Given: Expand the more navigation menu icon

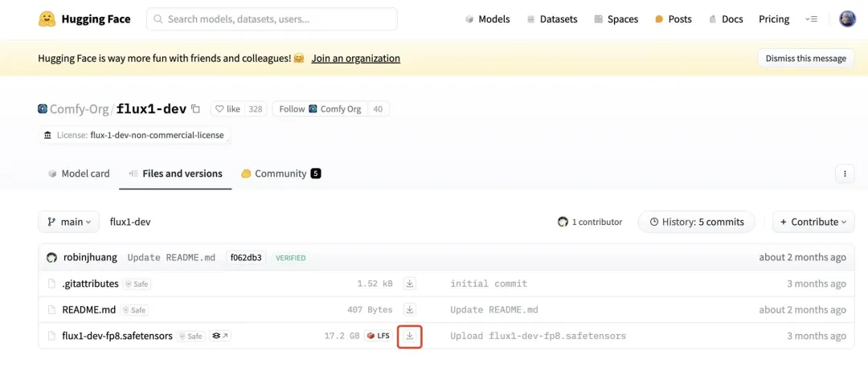Looking at the screenshot, I should 811,18.
